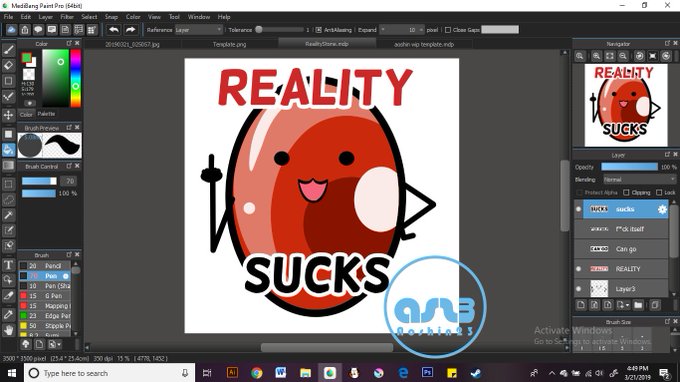Select Pencil brush in Brush list
The height and width of the screenshot is (382, 680).
point(44,266)
